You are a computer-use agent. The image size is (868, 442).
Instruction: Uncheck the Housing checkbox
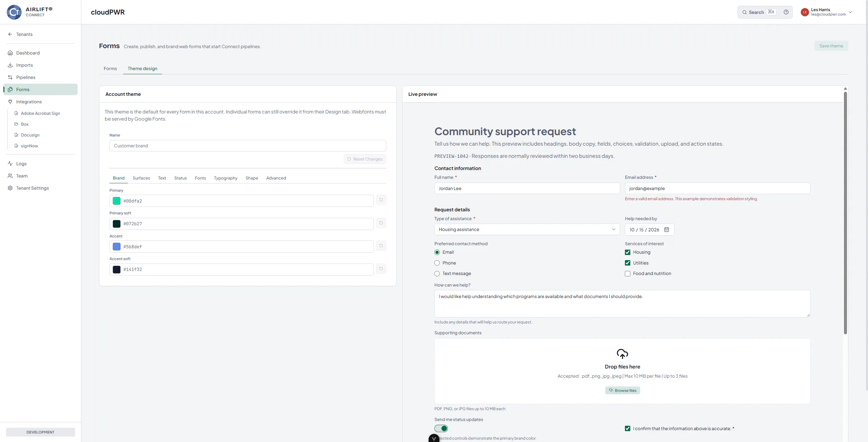point(628,252)
